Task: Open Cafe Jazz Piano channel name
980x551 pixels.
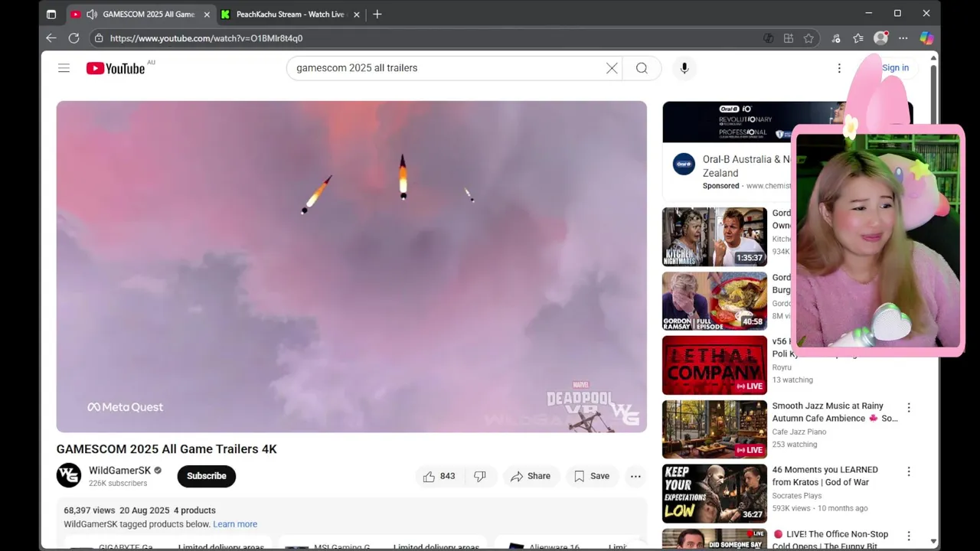Action: 801,432
